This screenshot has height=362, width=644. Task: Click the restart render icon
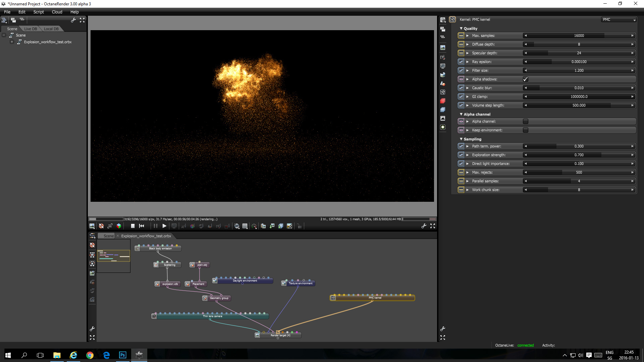click(x=142, y=226)
